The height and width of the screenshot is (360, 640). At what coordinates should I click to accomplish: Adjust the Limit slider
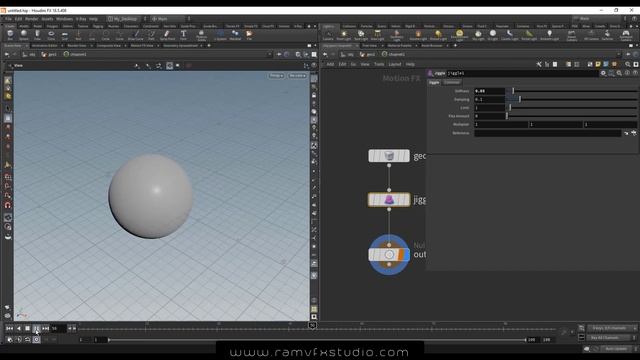tap(571, 108)
